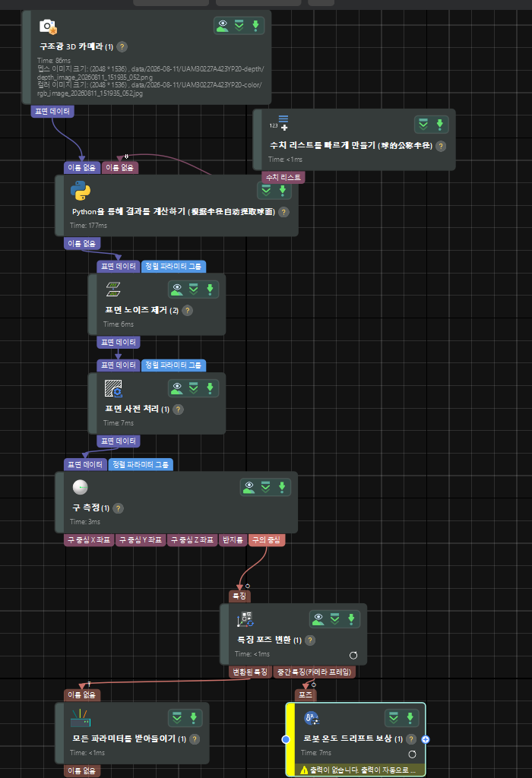The image size is (532, 778).
Task: Select the 중간 특징(카메라 프레임) output port
Action: (314, 672)
